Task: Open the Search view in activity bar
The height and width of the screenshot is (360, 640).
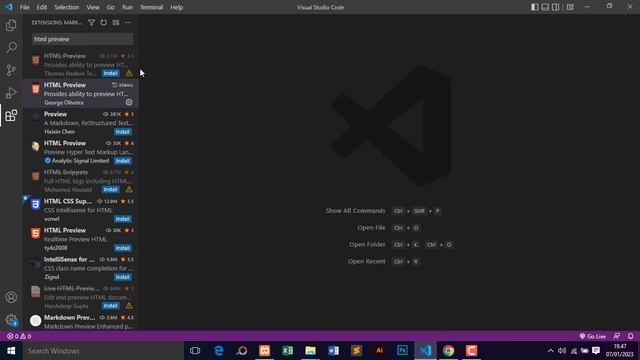Action: tap(11, 48)
